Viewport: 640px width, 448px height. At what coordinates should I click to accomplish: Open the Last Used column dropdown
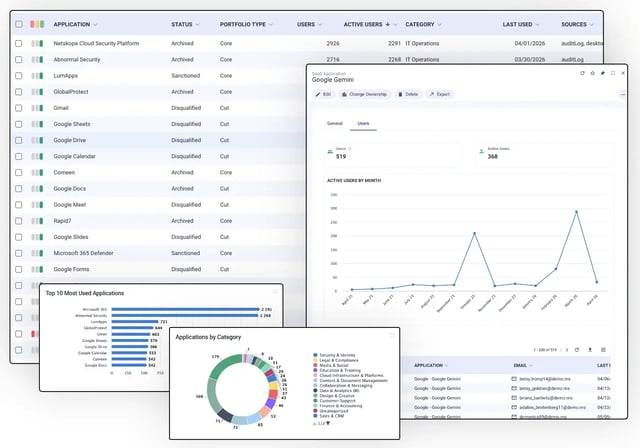537,24
